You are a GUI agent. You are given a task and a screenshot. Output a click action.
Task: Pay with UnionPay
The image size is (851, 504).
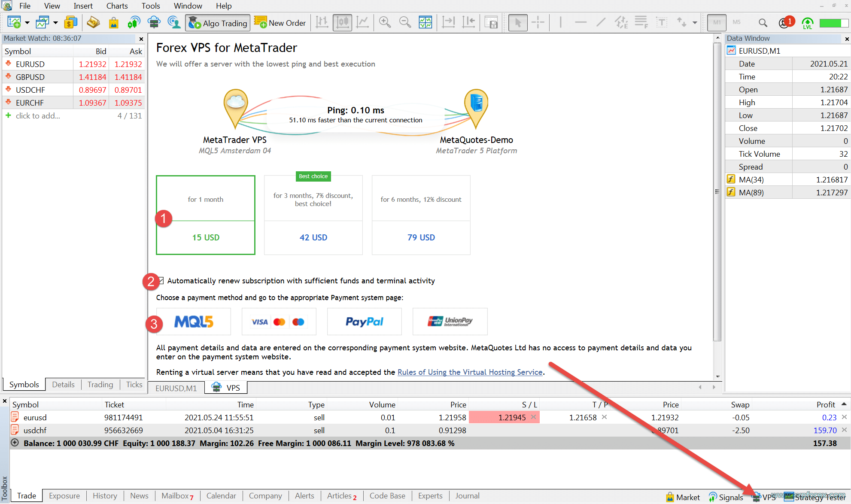[x=450, y=322]
